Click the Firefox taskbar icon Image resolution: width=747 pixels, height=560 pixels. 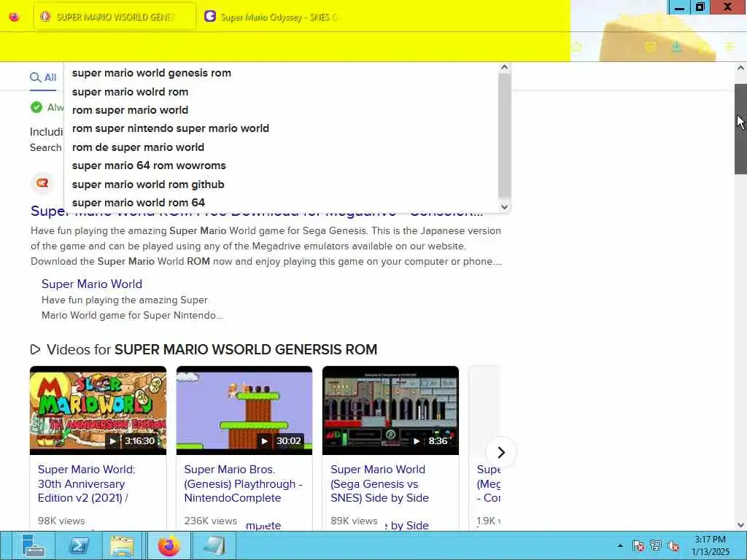[x=169, y=545]
